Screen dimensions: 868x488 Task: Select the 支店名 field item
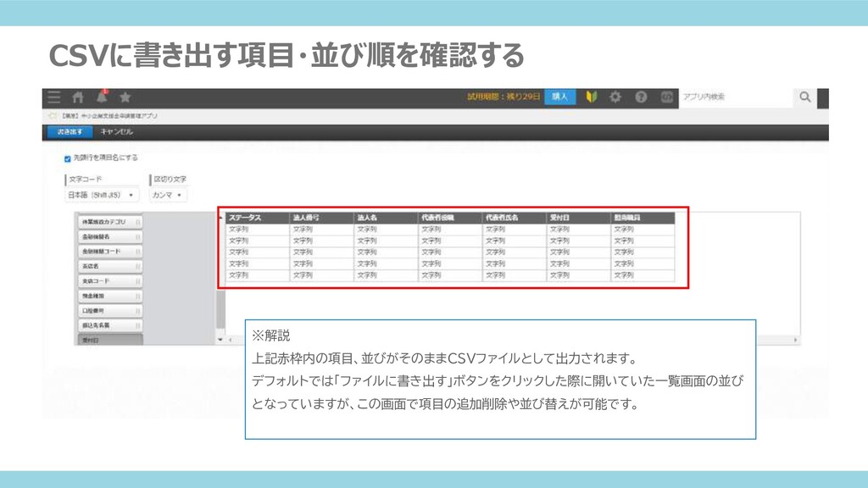coord(110,266)
